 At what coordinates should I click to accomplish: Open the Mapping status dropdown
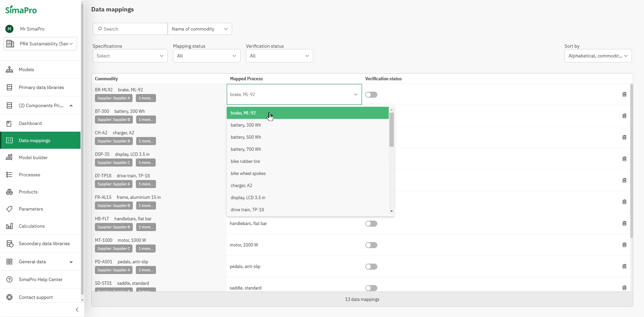(207, 56)
